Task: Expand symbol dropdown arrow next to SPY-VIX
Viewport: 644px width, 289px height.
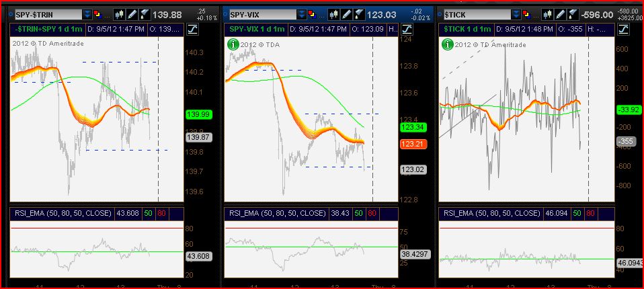Action: (302, 15)
